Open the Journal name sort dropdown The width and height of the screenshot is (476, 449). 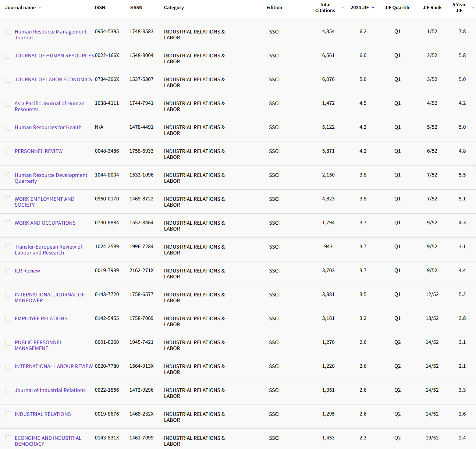pyautogui.click(x=40, y=7)
